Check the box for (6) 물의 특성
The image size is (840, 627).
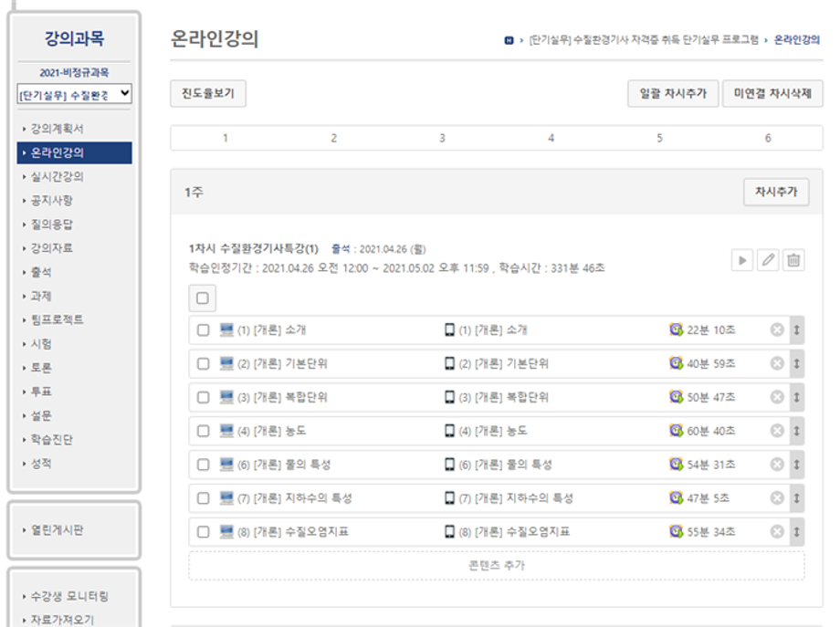pyautogui.click(x=203, y=465)
